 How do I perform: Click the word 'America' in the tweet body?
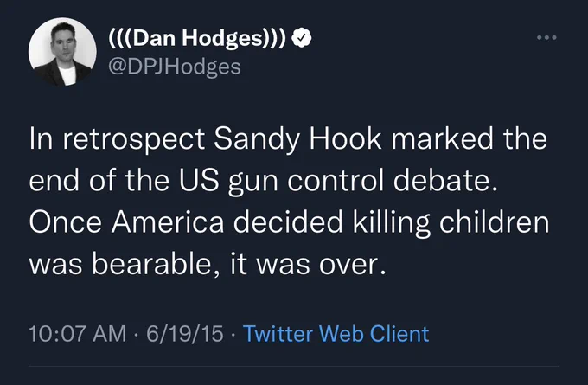[x=168, y=222]
